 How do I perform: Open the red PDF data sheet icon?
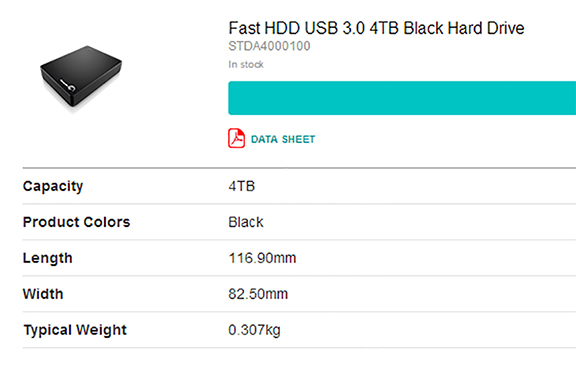pos(236,138)
